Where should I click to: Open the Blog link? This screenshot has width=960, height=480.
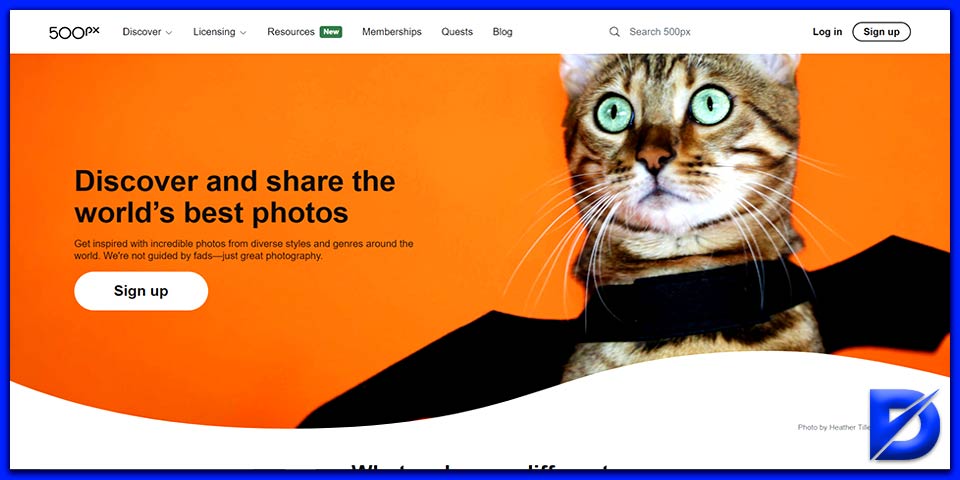pos(502,32)
